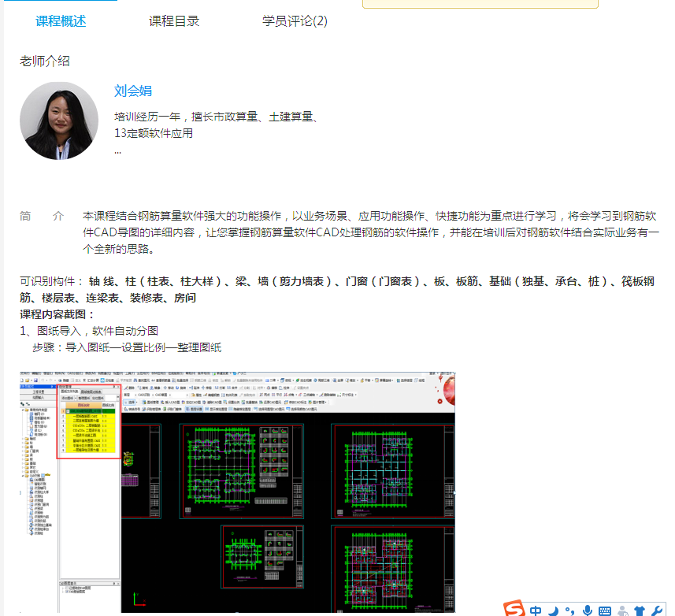The height and width of the screenshot is (616, 675).
Task: Click the heading '老师介绍'
Action: pyautogui.click(x=45, y=61)
